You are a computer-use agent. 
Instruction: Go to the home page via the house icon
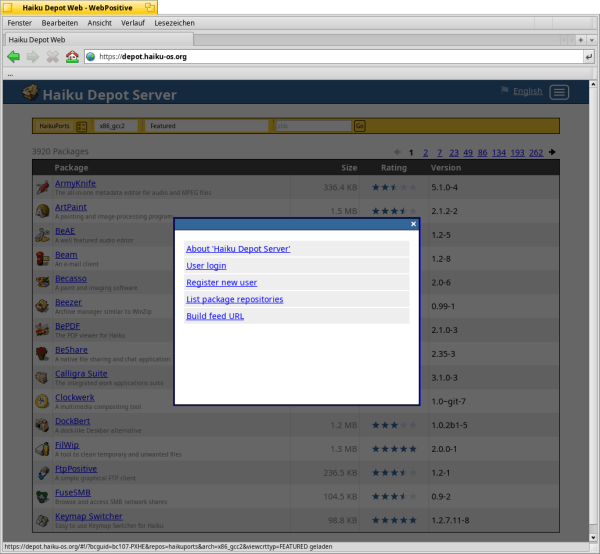point(71,57)
